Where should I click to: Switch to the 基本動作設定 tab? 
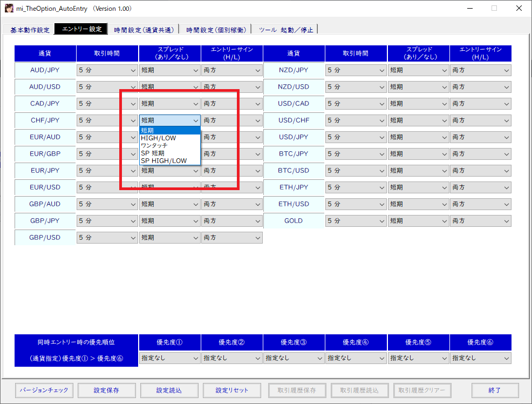click(x=29, y=30)
